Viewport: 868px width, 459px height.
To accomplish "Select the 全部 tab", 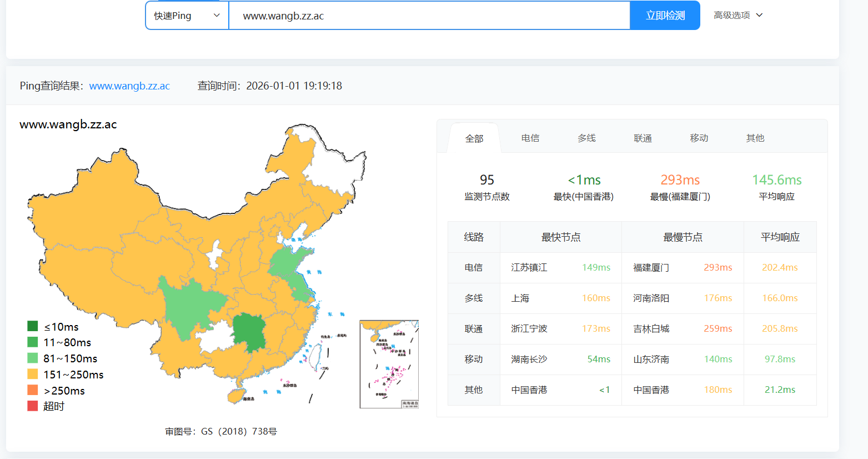I will [474, 138].
